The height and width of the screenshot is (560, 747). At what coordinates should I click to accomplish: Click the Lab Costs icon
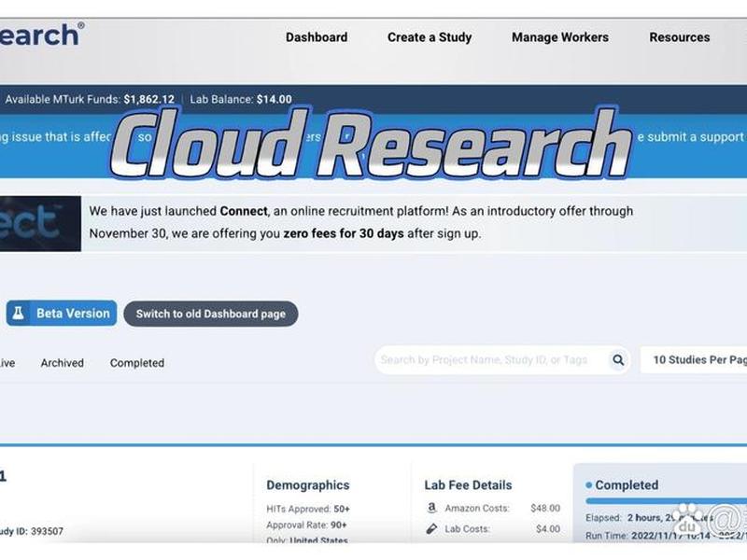(431, 528)
